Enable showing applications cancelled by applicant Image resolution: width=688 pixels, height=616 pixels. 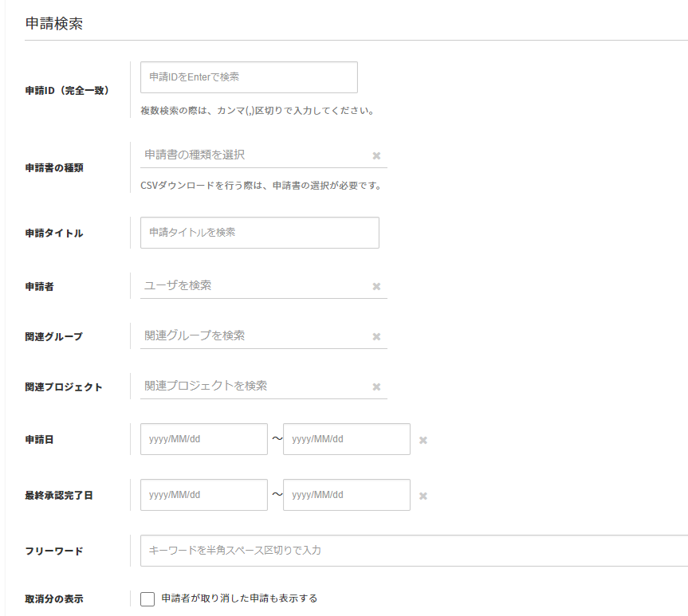pyautogui.click(x=147, y=599)
